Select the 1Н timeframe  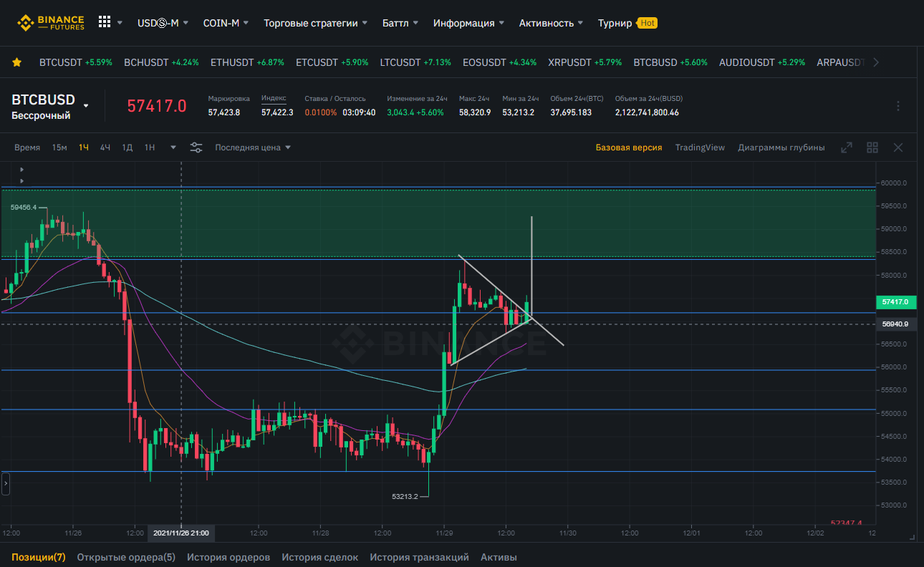pos(150,147)
